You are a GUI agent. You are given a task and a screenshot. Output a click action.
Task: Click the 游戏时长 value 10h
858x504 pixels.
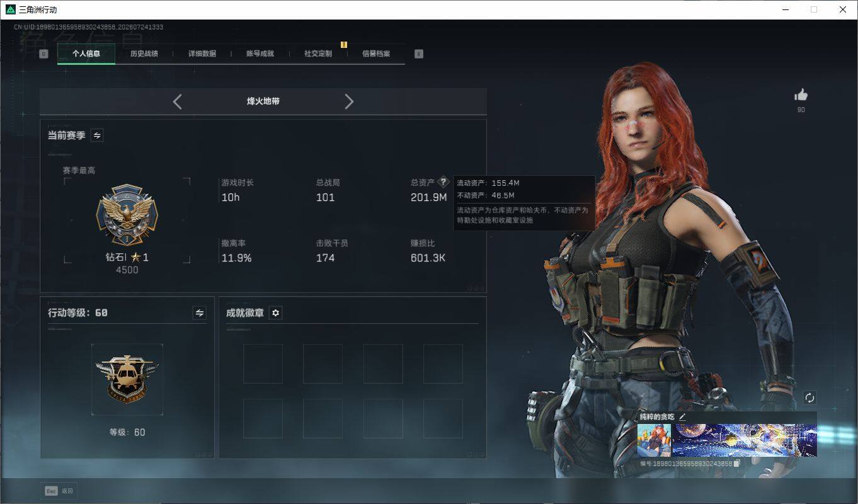pyautogui.click(x=231, y=197)
